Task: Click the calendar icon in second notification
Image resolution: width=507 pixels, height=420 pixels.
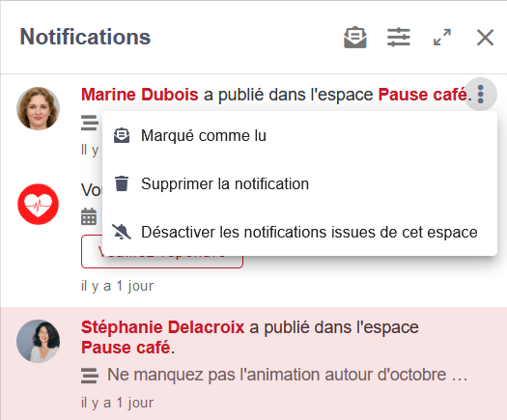Action: click(x=89, y=216)
